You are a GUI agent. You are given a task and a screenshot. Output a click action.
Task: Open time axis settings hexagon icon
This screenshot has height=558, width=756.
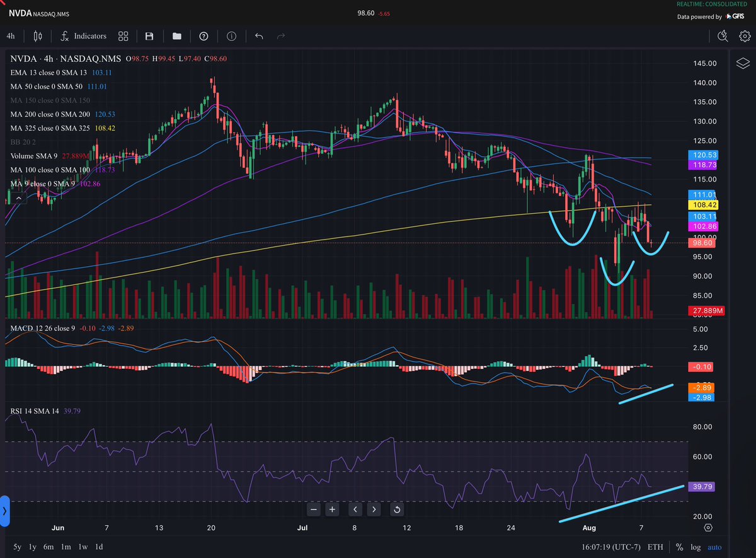(708, 528)
